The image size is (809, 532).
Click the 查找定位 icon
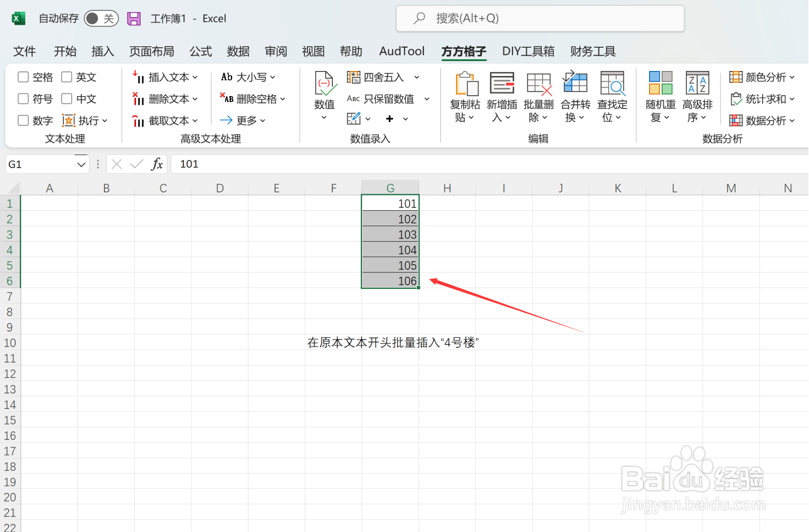[x=612, y=84]
